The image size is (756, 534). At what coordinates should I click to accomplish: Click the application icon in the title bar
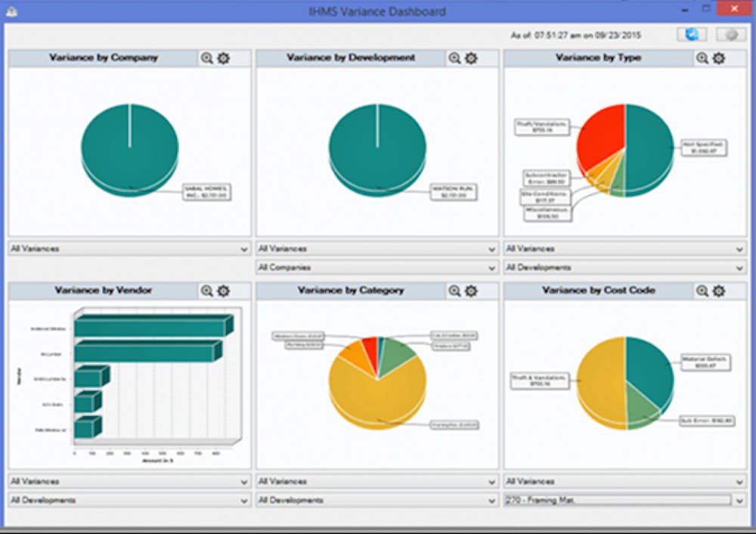tap(11, 11)
